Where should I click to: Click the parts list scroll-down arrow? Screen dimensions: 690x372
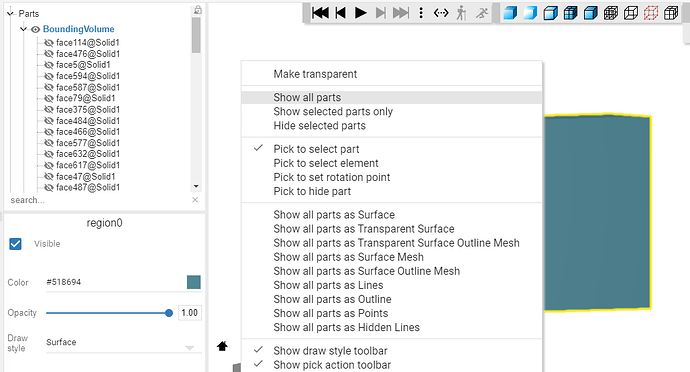point(196,187)
